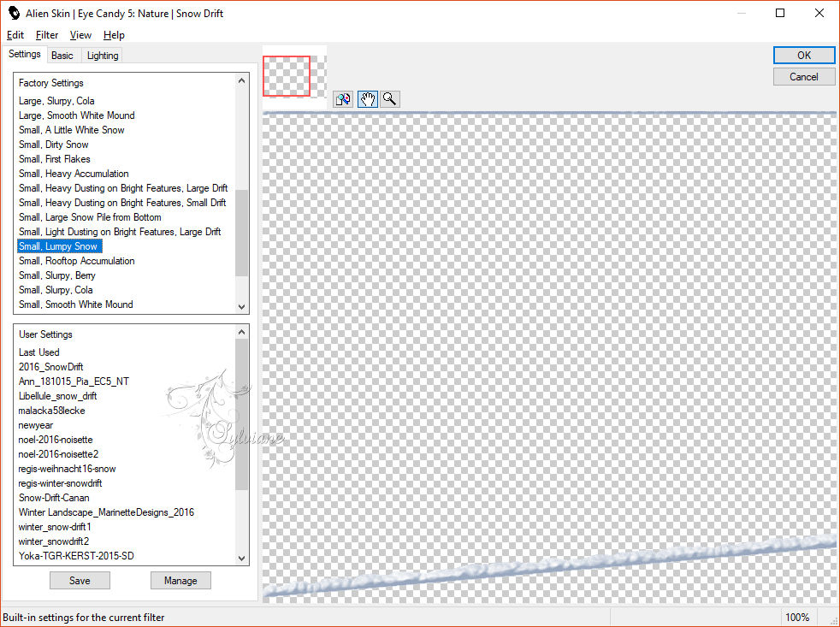Click Factory Settings list up arrow
Viewport: 840px width, 627px height.
241,80
